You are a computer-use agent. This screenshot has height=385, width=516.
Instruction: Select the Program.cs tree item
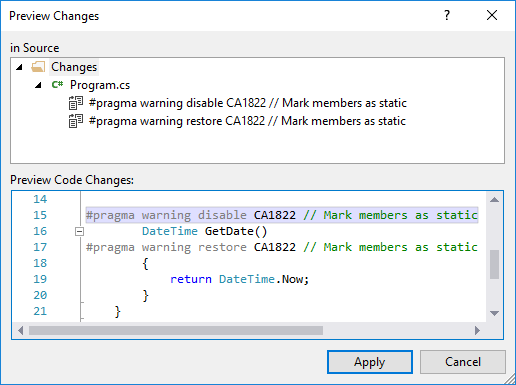(x=100, y=85)
